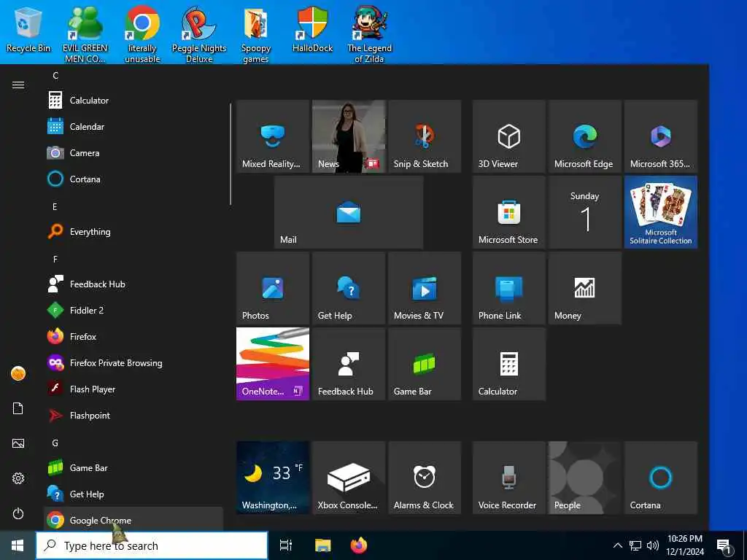Open the News live tile

(x=349, y=136)
